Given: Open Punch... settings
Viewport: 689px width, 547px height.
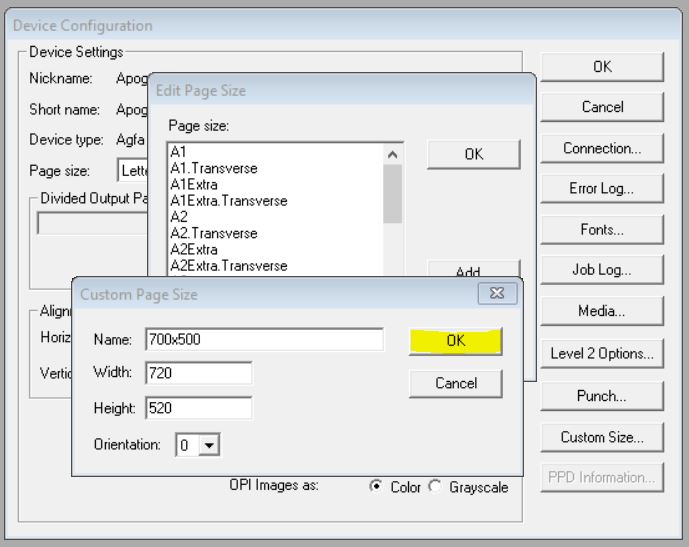Looking at the screenshot, I should pos(602,396).
